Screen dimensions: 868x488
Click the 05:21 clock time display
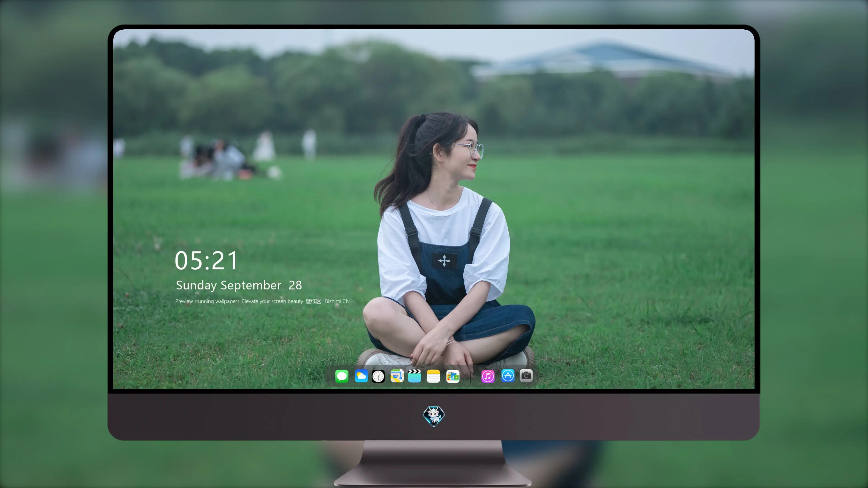tap(206, 261)
